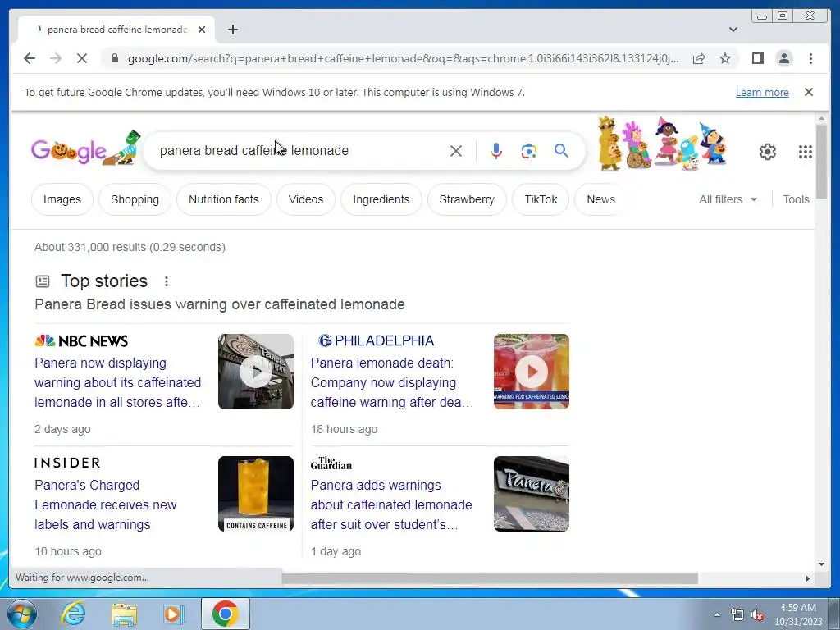The width and height of the screenshot is (840, 630).
Task: Switch to News results
Action: tap(600, 199)
